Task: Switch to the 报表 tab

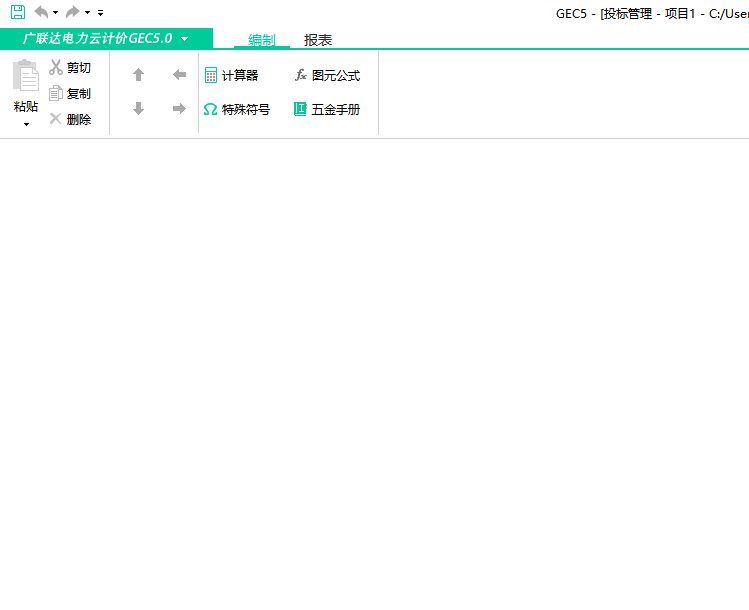Action: (318, 40)
